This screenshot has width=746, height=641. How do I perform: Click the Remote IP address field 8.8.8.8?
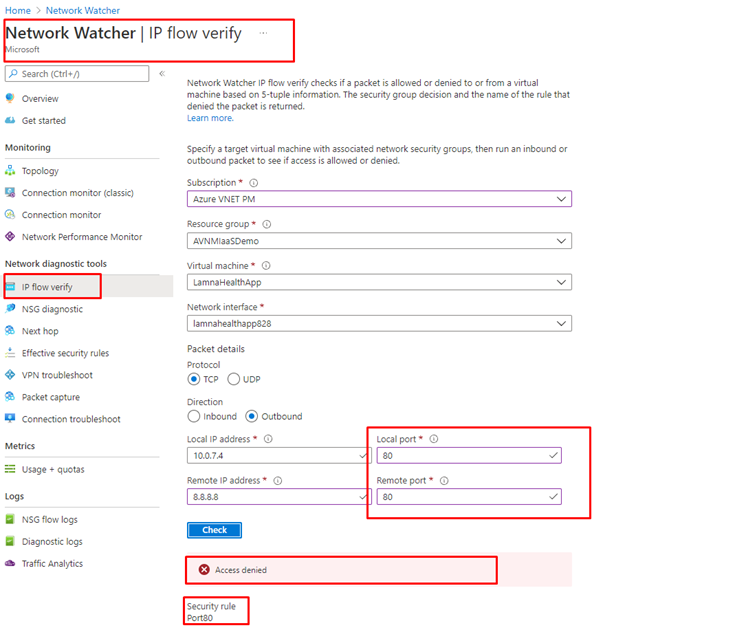[278, 497]
